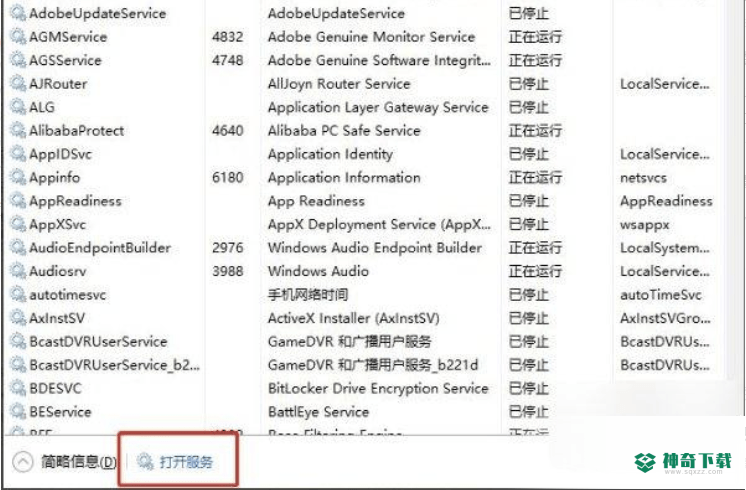Select the Audiosrv service name
This screenshot has width=746, height=490.
pos(58,271)
